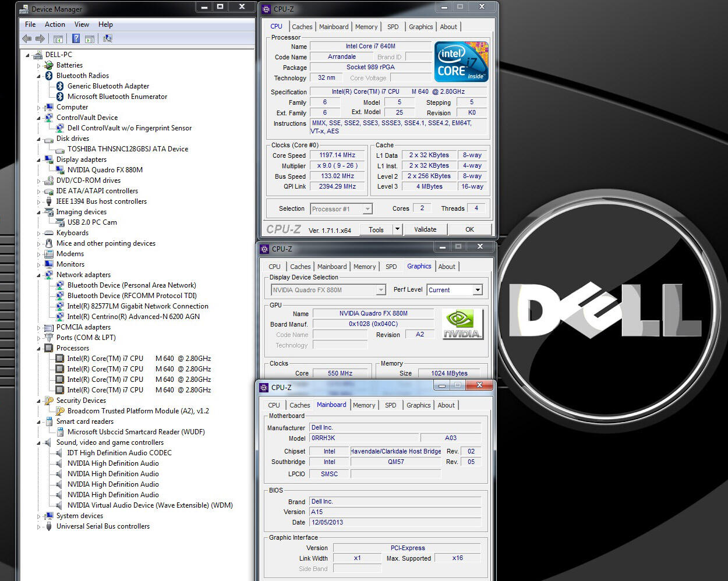This screenshot has width=728, height=581.
Task: Click the Show/Hide Console Tree toolbar icon
Action: 58,39
